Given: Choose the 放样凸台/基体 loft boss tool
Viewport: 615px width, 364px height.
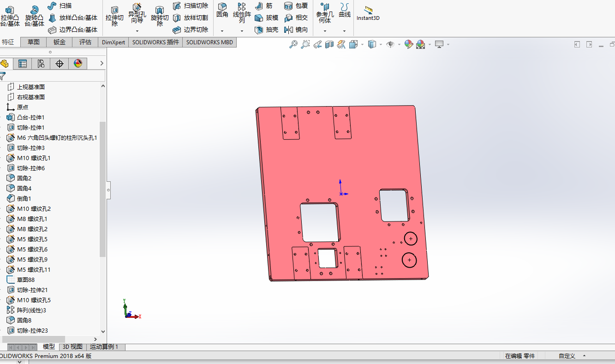Looking at the screenshot, I should click(x=73, y=18).
